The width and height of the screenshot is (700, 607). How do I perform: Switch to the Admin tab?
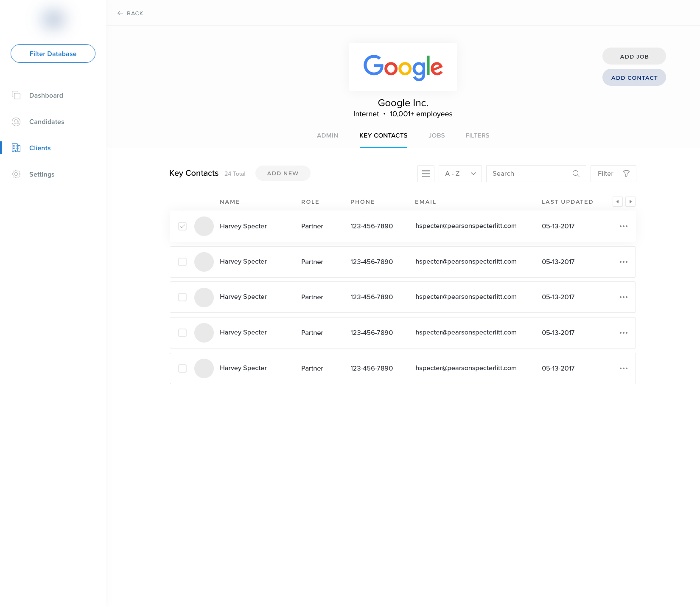click(x=328, y=135)
